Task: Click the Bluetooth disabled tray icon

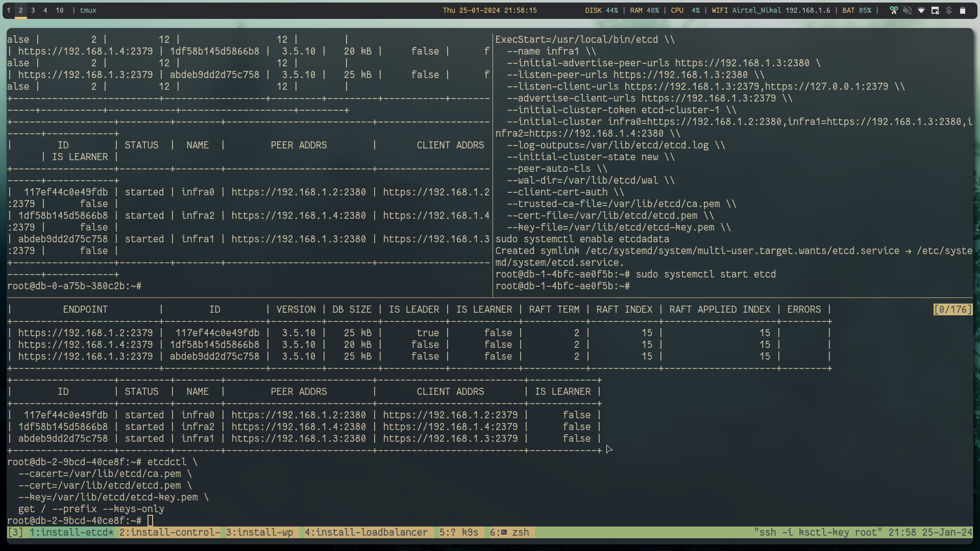Action: coord(948,10)
